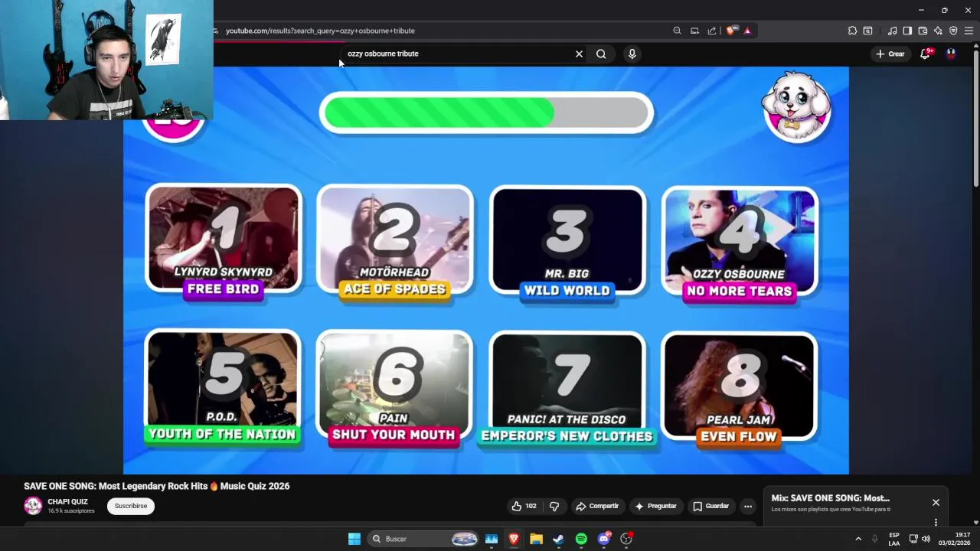This screenshot has height=551, width=980.
Task: Click the Windows taskbar Buscar search box
Action: (423, 539)
